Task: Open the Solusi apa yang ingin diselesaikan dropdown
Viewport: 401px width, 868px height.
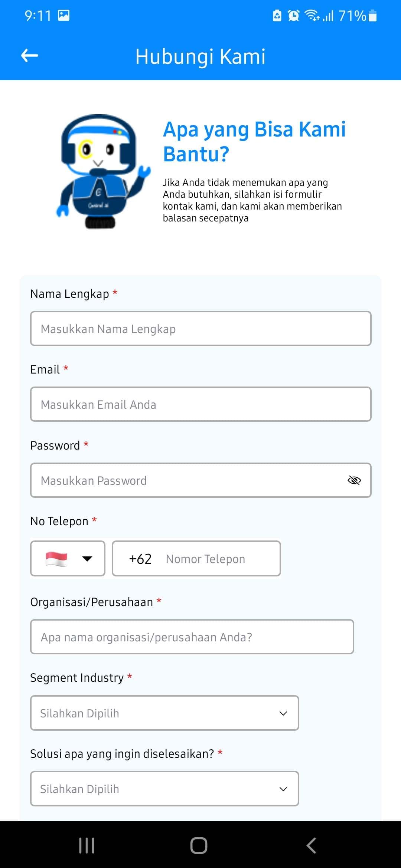Action: pyautogui.click(x=164, y=789)
